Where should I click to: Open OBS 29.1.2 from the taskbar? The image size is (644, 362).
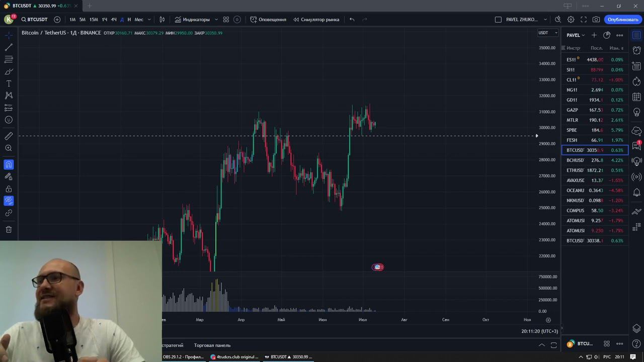tap(183, 357)
